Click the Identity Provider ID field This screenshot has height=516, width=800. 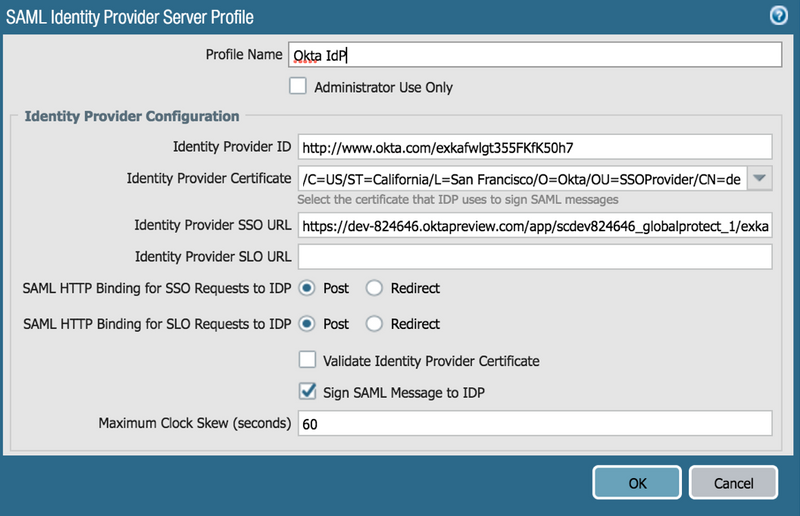coord(534,147)
